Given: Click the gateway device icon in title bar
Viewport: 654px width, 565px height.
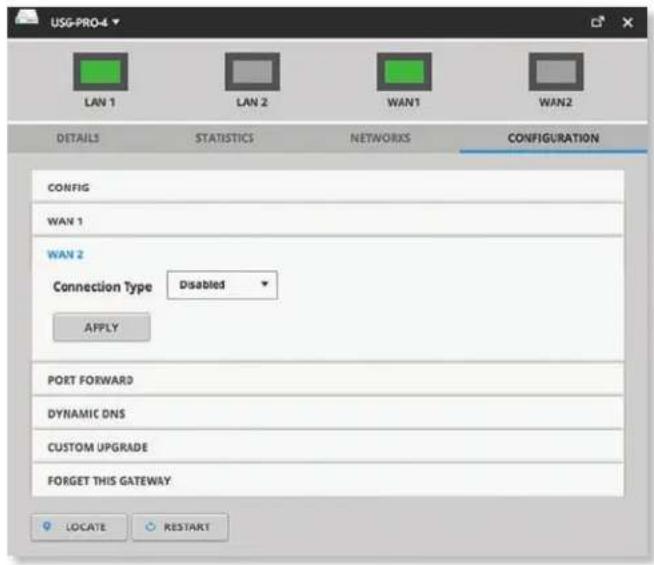Looking at the screenshot, I should (27, 19).
